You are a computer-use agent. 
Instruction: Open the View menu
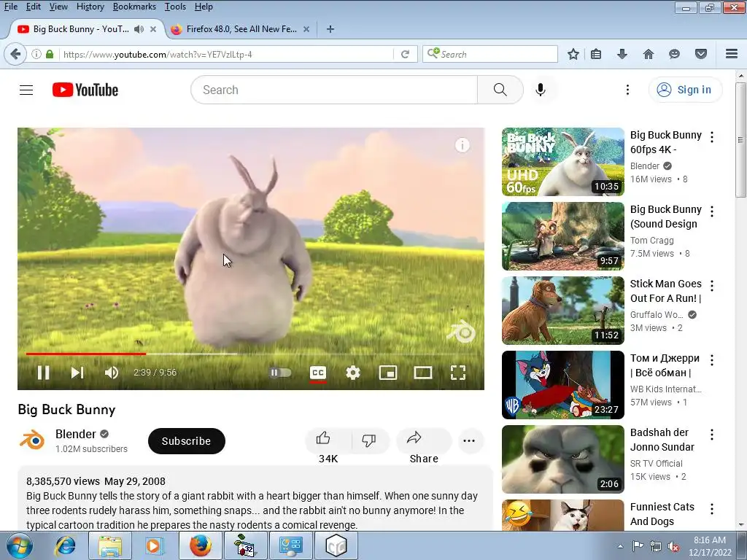[x=58, y=7]
